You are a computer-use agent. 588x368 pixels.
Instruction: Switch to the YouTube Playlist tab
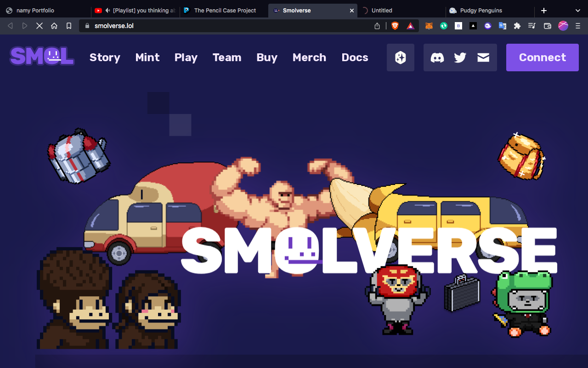point(136,10)
